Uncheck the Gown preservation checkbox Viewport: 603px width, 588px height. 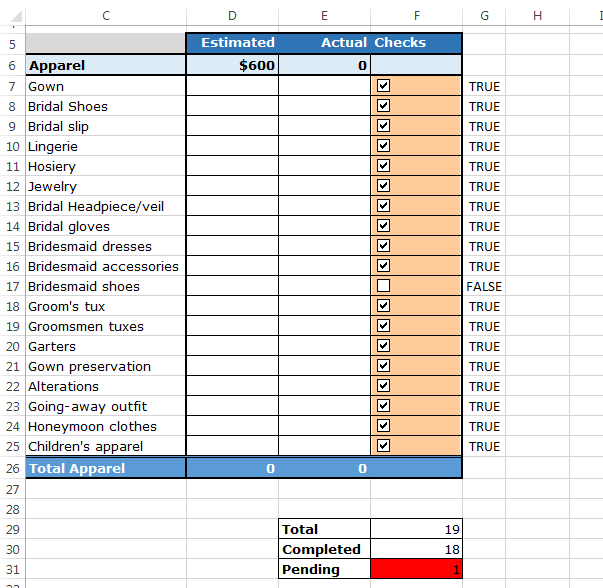tap(383, 366)
